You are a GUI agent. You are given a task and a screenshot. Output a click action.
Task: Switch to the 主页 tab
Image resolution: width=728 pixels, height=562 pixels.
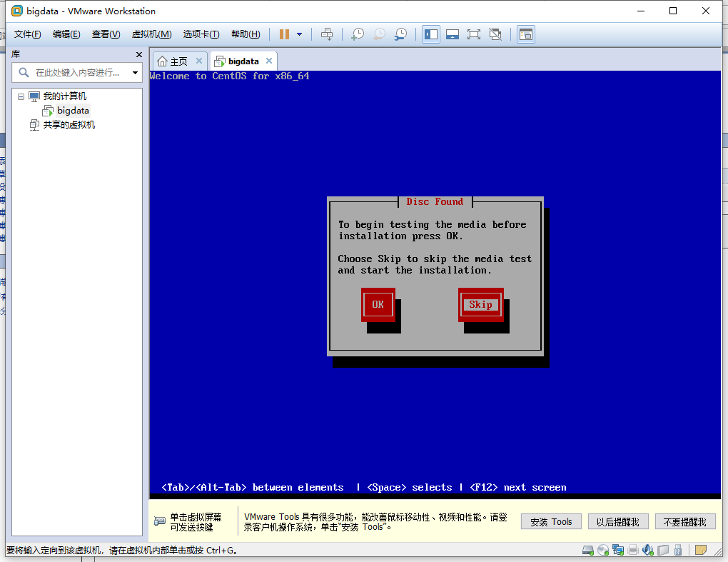(x=178, y=61)
